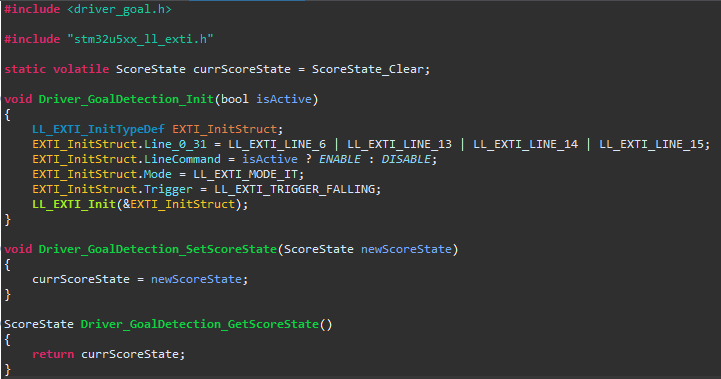The image size is (721, 379).
Task: Click LL_EXTI_MODE_IT value
Action: (x=246, y=174)
